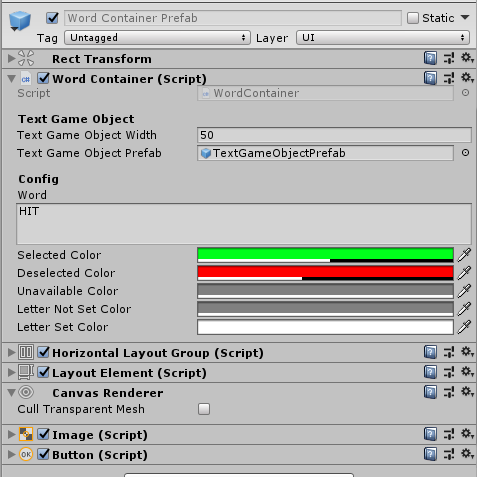The image size is (477, 477).
Task: Open object picker for Text Game Object Prefab
Action: [x=465, y=153]
